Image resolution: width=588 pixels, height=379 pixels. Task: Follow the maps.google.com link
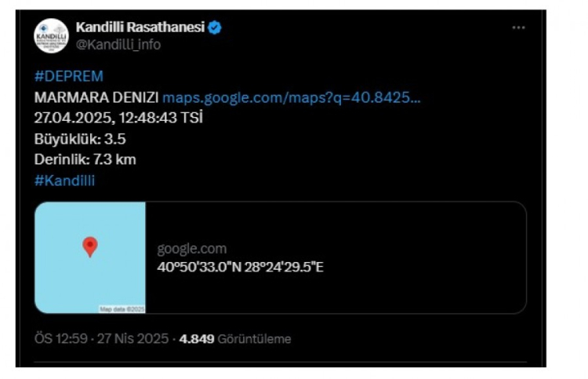291,97
